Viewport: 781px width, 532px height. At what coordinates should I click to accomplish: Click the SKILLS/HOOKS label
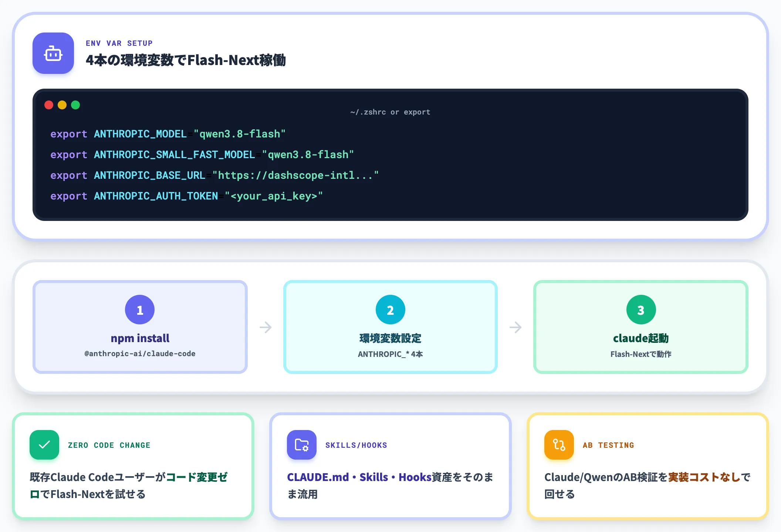click(356, 445)
